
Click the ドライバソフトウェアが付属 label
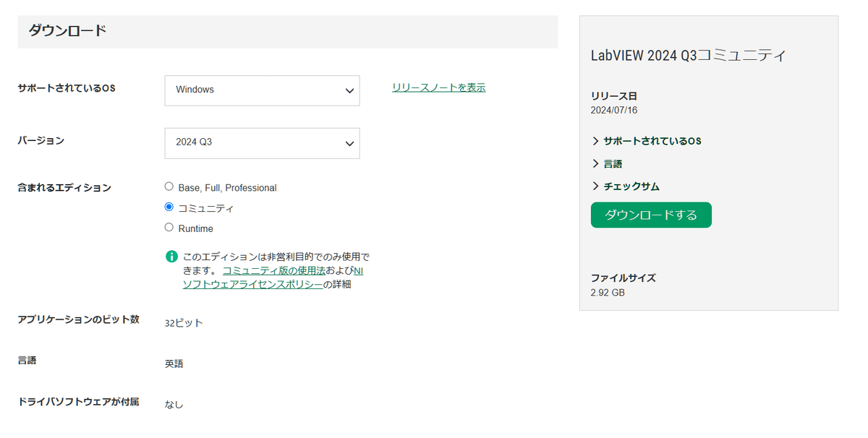tap(78, 400)
